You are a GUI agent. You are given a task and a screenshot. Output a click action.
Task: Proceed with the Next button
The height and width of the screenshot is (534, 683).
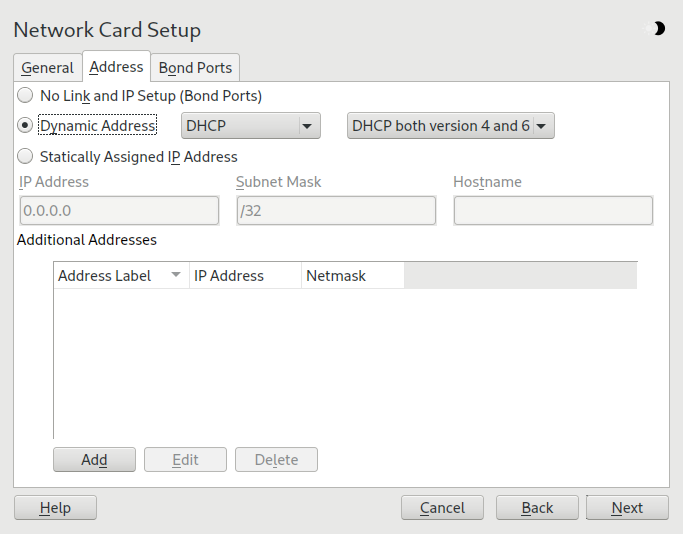pos(627,508)
